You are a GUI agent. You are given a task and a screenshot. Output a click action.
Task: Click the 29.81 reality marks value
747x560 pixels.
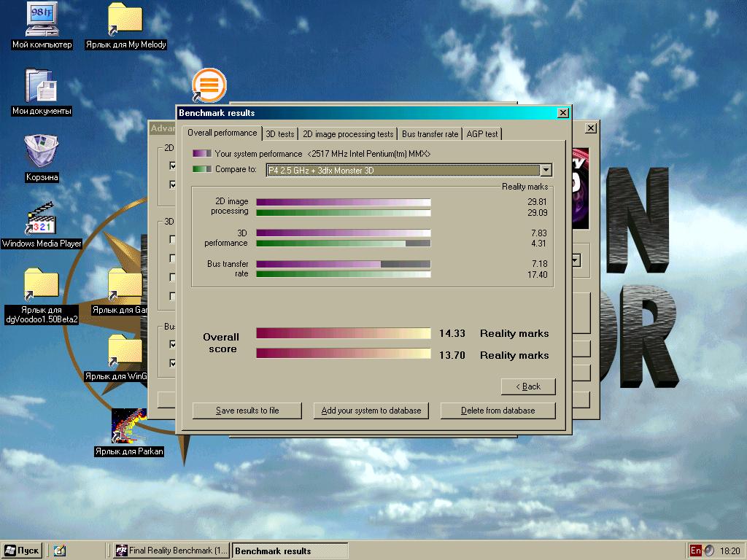point(538,202)
